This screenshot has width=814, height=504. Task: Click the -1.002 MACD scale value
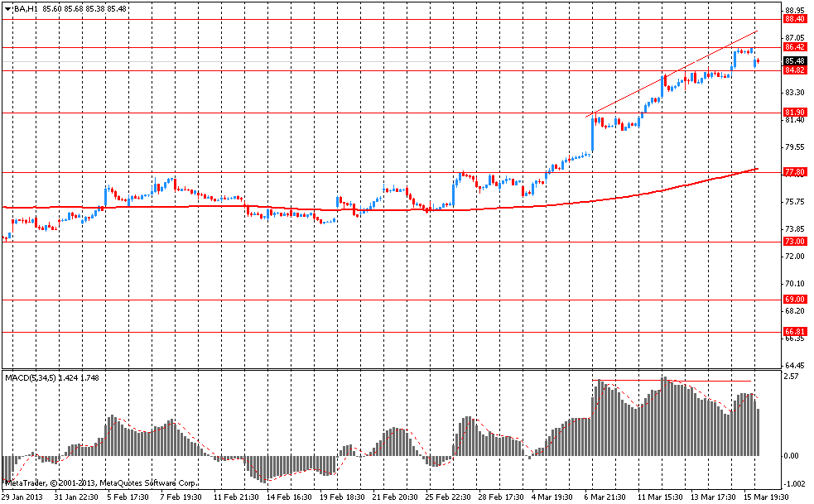[x=794, y=484]
